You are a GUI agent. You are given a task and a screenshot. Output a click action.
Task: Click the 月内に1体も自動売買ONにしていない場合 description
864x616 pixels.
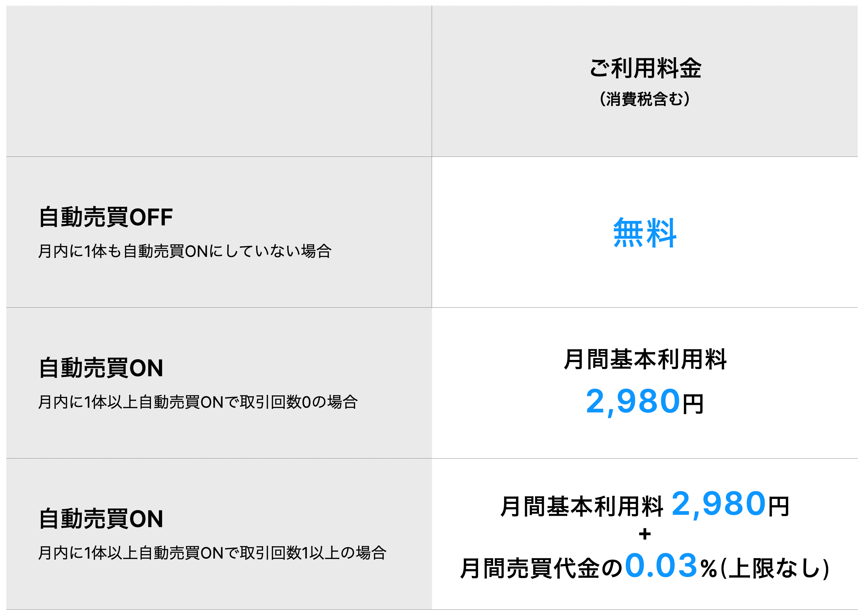pyautogui.click(x=185, y=251)
